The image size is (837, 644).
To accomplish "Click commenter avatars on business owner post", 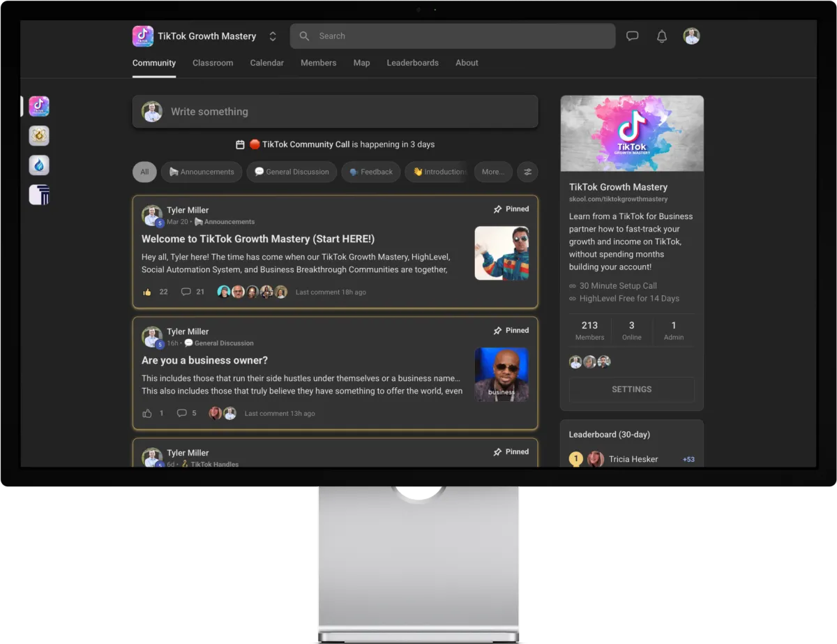I will [223, 413].
